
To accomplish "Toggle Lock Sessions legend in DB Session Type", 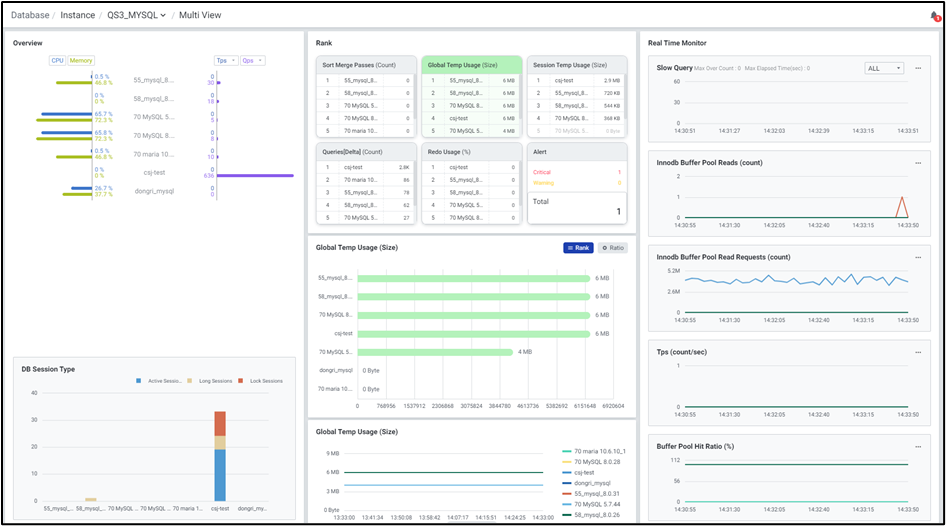I will coord(262,381).
